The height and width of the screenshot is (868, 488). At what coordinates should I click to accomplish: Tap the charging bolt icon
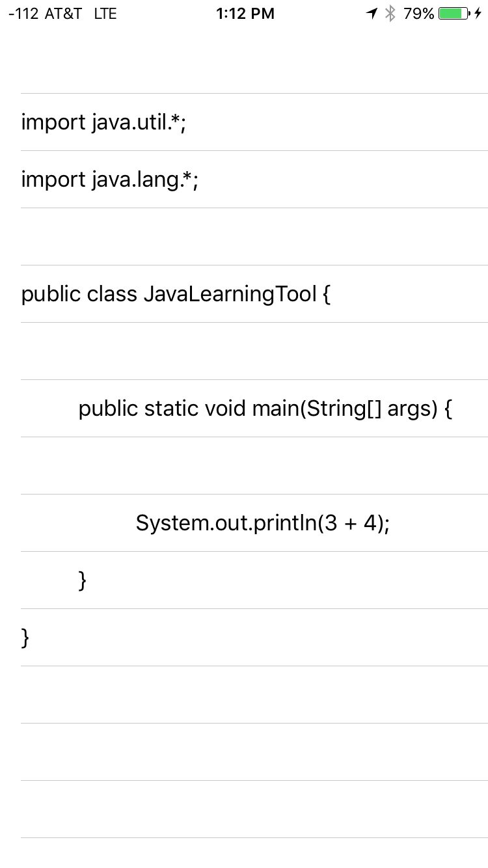click(x=478, y=14)
